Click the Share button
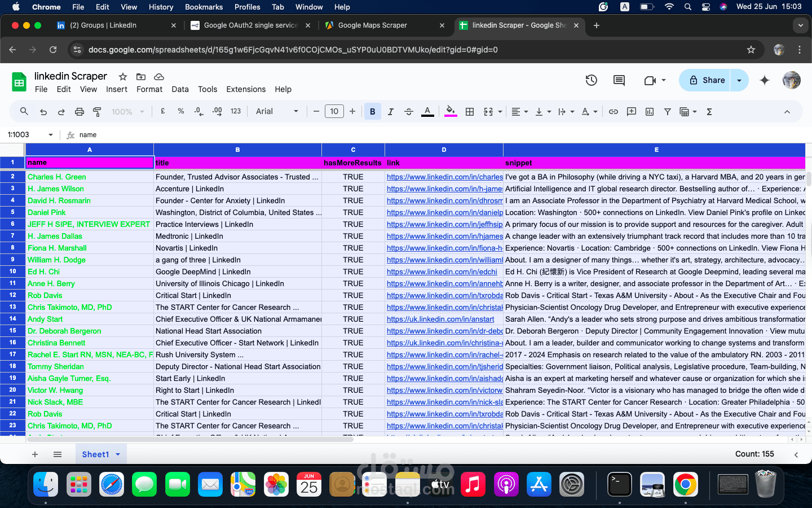 [705, 80]
